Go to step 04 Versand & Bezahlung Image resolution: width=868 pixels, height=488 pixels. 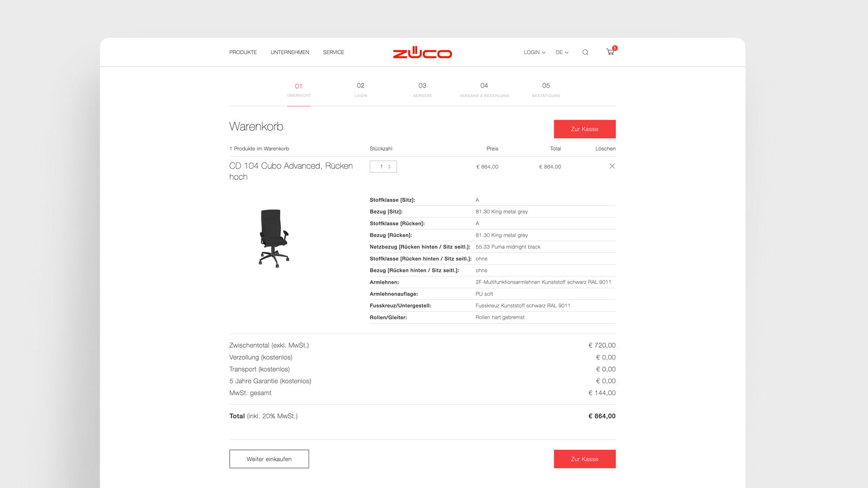[x=484, y=90]
